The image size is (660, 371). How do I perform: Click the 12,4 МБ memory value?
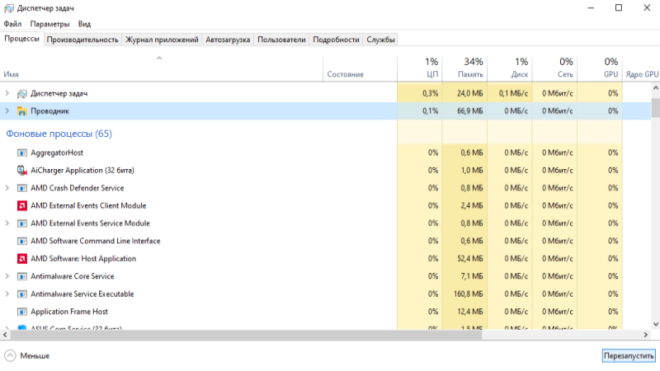[x=470, y=312]
